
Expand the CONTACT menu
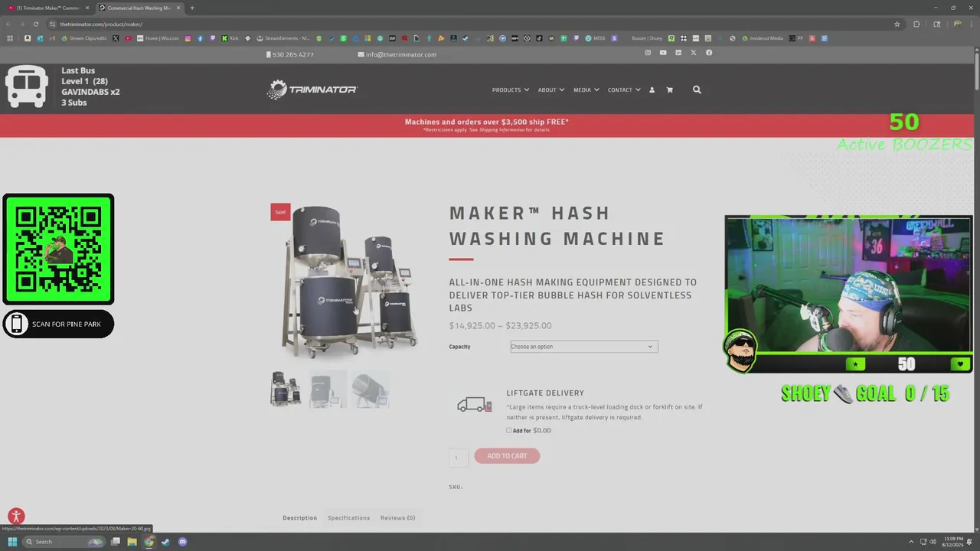(x=624, y=90)
